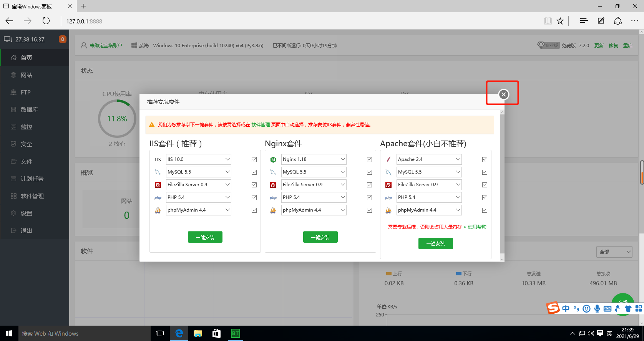The height and width of the screenshot is (341, 644).
Task: Click the browser back arrow
Action: (x=10, y=21)
